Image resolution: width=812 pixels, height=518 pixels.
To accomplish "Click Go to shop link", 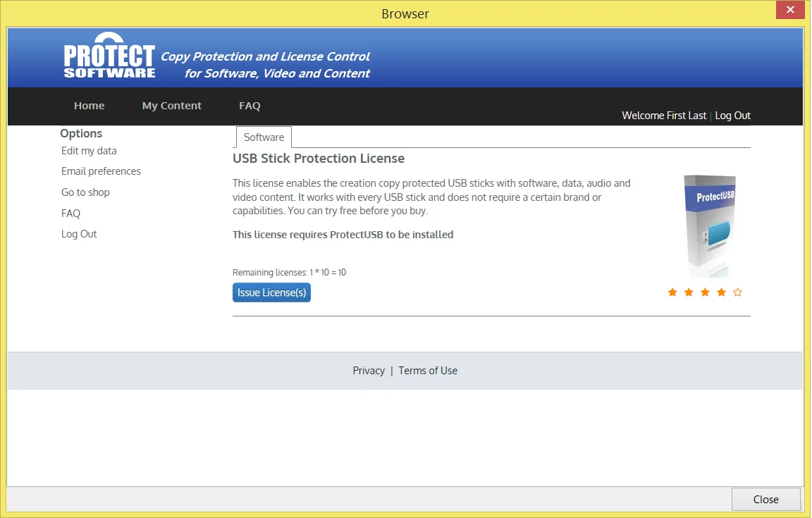I will click(x=85, y=192).
